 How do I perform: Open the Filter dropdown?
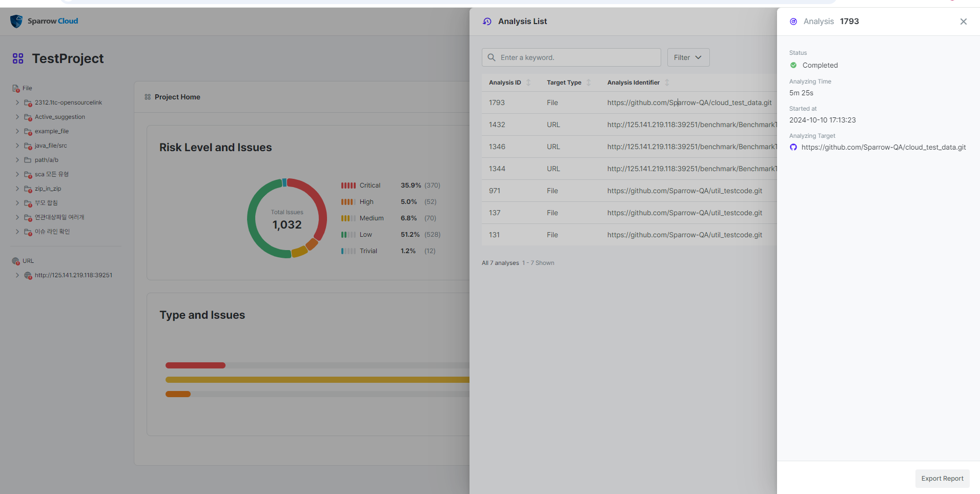coord(688,57)
